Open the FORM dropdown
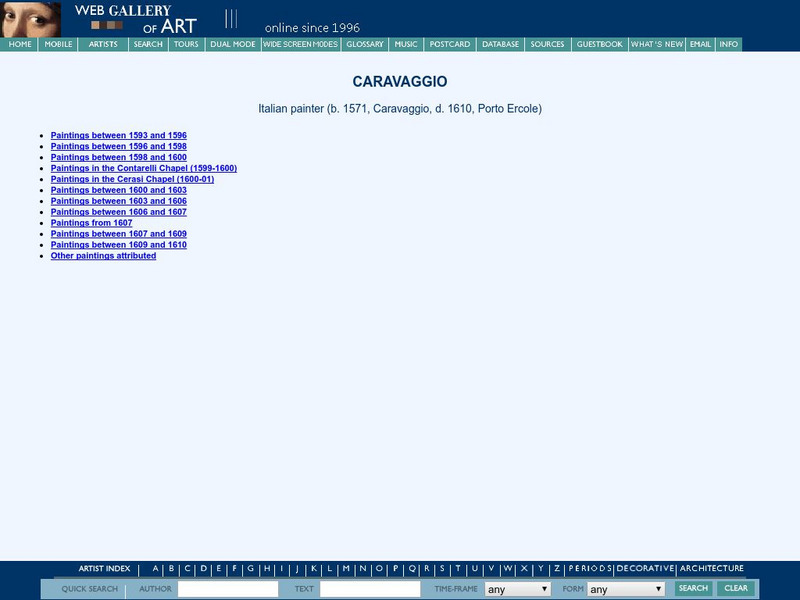 click(626, 589)
